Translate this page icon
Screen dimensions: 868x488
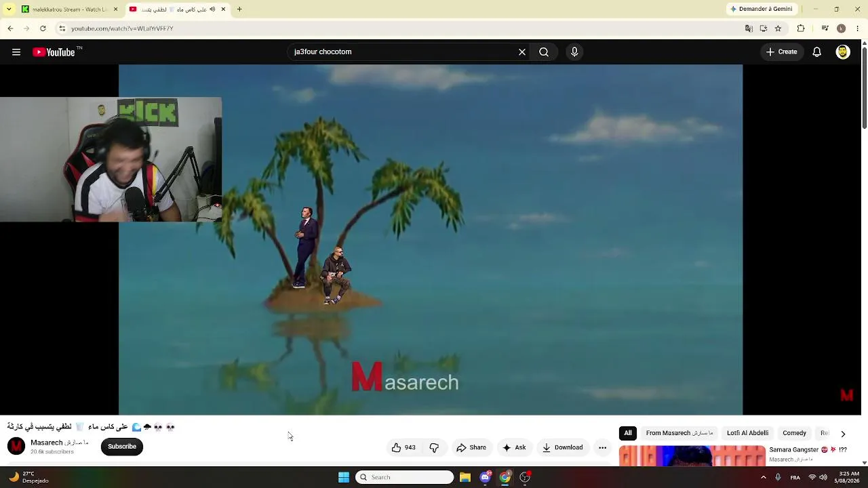pos(749,28)
